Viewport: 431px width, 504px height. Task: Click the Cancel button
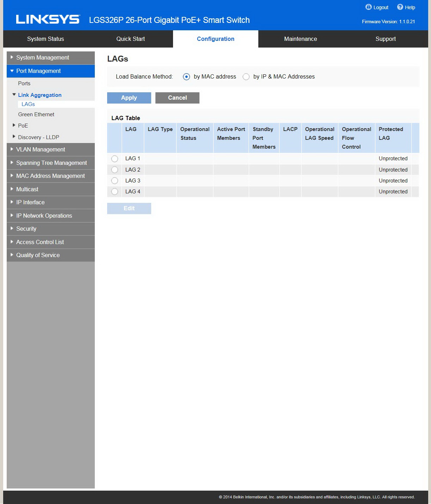pyautogui.click(x=177, y=98)
